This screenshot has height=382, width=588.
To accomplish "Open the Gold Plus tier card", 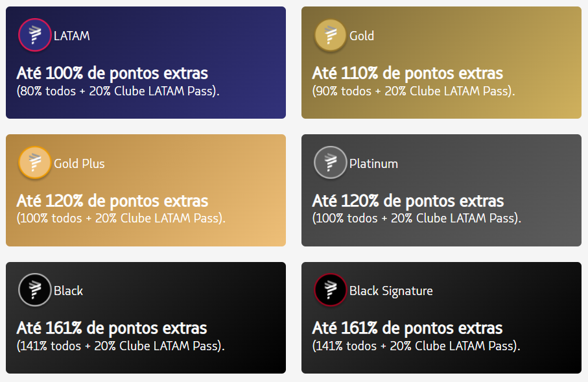I will tap(146, 190).
